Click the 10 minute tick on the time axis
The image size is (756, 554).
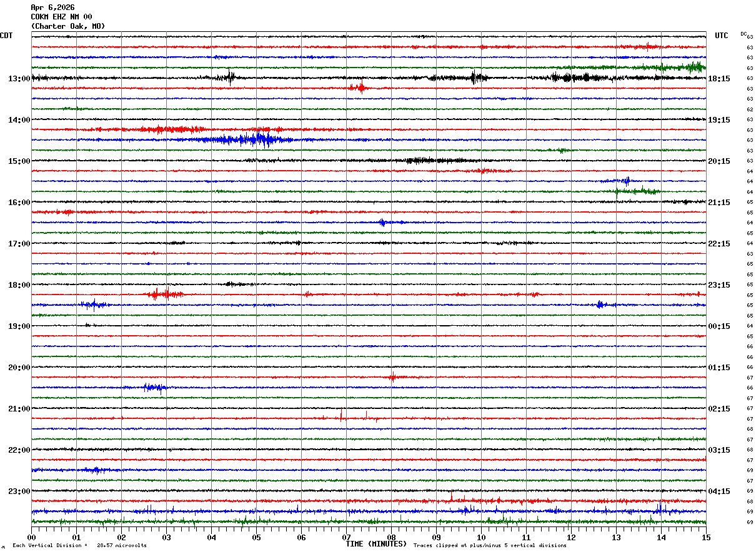click(x=481, y=537)
